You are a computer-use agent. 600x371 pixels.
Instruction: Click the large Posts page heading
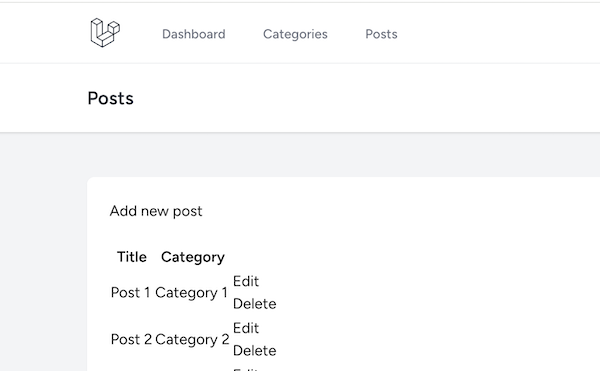tap(111, 99)
